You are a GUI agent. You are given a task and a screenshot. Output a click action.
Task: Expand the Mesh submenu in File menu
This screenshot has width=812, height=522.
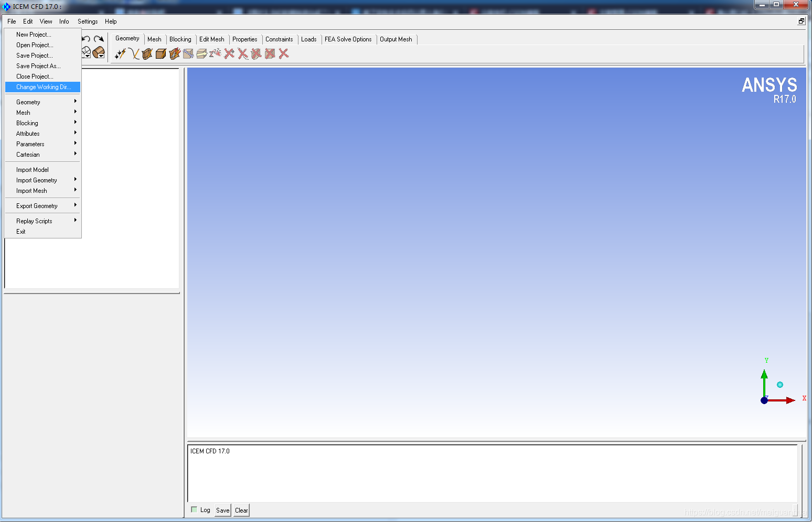42,113
